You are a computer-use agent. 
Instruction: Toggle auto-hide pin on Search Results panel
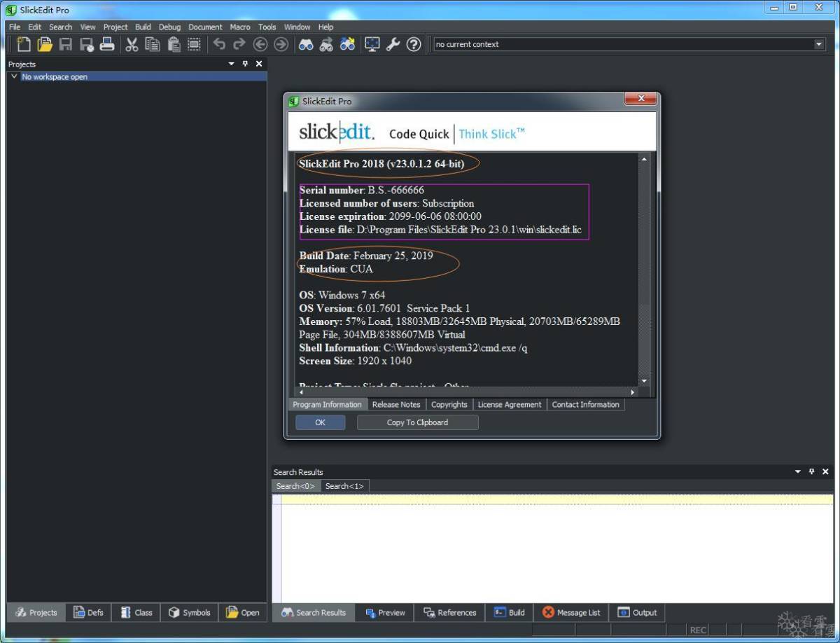tap(811, 471)
